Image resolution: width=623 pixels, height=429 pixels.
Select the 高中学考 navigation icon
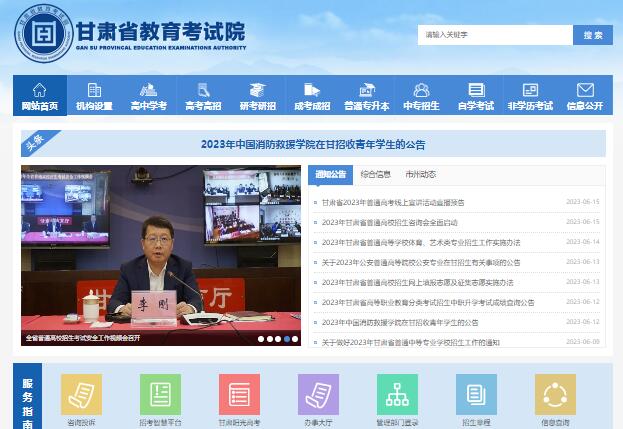pyautogui.click(x=149, y=90)
